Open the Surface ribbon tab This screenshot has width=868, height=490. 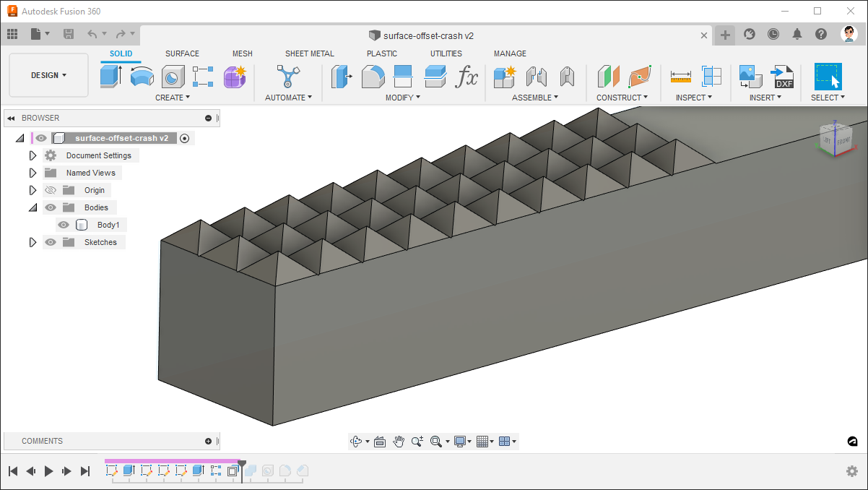pyautogui.click(x=182, y=53)
